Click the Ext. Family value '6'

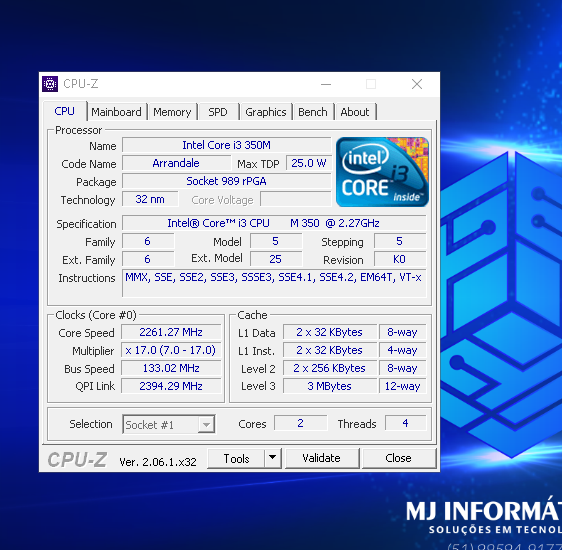(148, 259)
